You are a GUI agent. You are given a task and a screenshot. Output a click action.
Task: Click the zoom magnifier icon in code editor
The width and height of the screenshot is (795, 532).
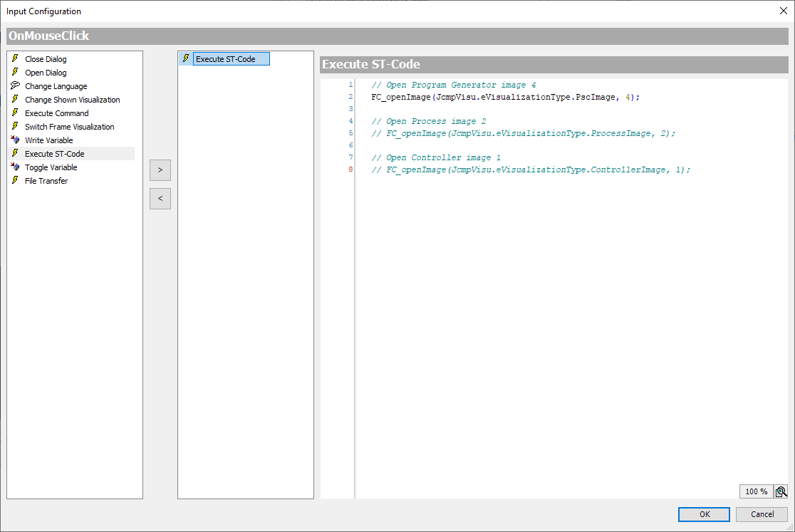(781, 491)
